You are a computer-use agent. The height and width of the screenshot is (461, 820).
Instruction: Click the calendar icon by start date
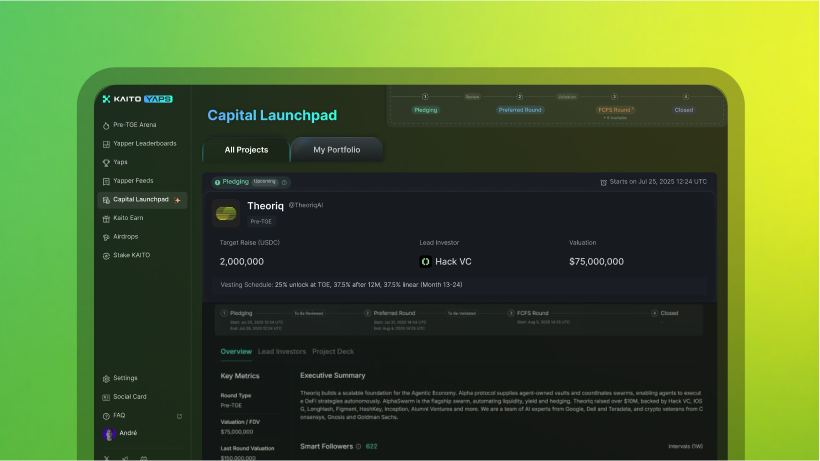[x=603, y=182]
